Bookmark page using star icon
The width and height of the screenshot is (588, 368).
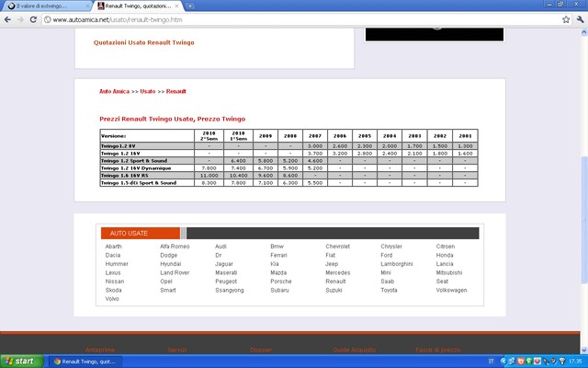(566, 19)
